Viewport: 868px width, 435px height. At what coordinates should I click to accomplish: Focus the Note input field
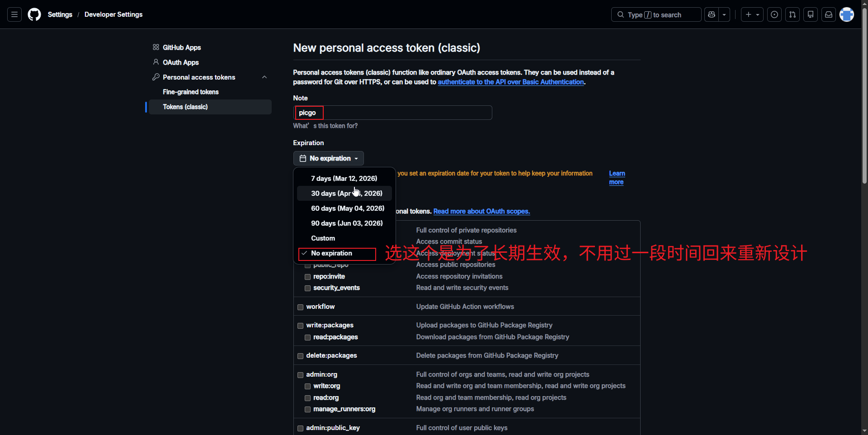pos(392,113)
